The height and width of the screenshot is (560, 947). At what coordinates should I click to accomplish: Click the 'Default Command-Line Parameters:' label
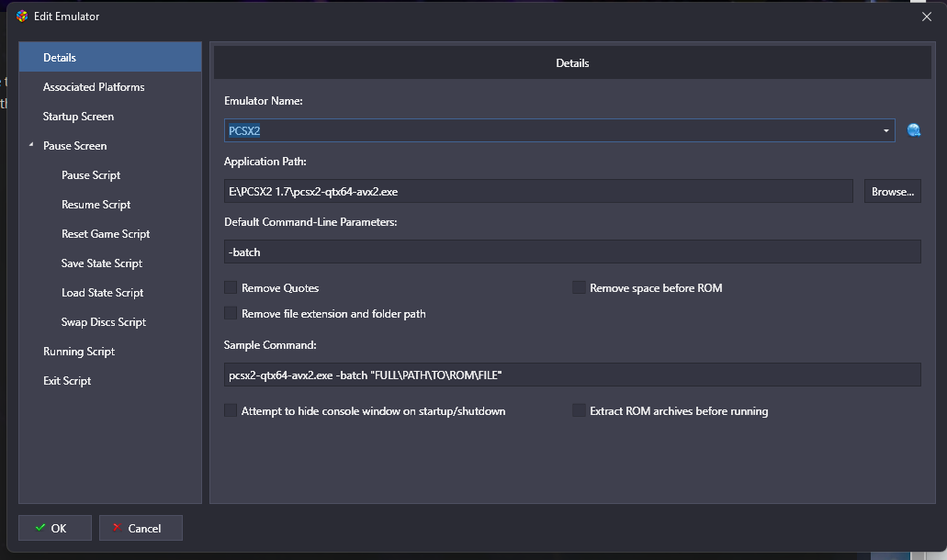(x=310, y=222)
